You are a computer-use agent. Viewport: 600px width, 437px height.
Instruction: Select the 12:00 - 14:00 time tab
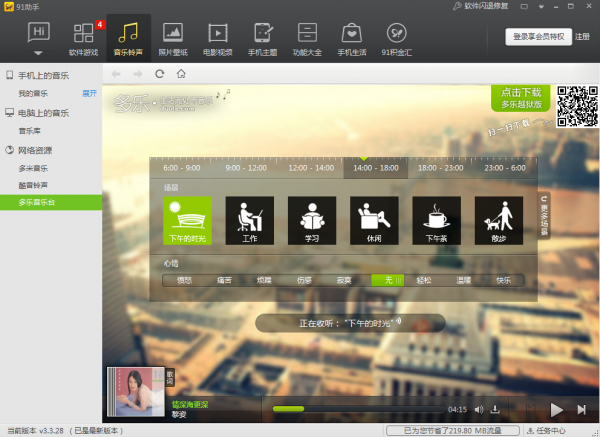pyautogui.click(x=311, y=168)
